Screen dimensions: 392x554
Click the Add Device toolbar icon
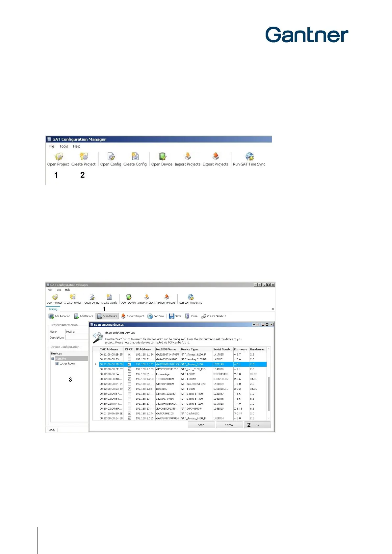[x=76, y=316]
